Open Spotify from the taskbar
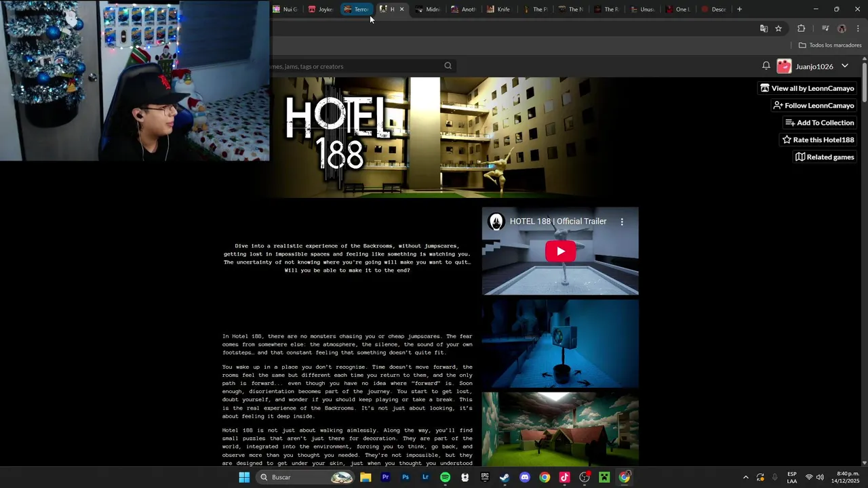Viewport: 868px width, 488px height. (x=445, y=477)
